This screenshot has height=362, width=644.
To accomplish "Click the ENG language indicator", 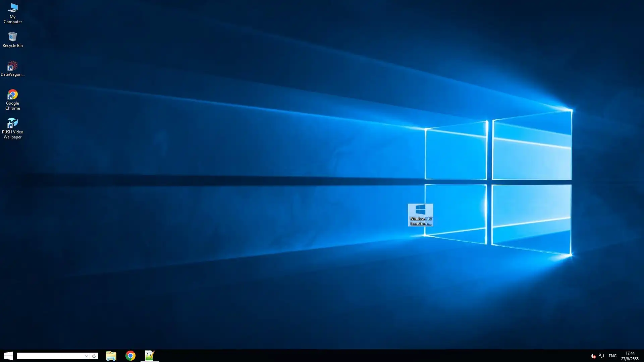I will (x=612, y=356).
